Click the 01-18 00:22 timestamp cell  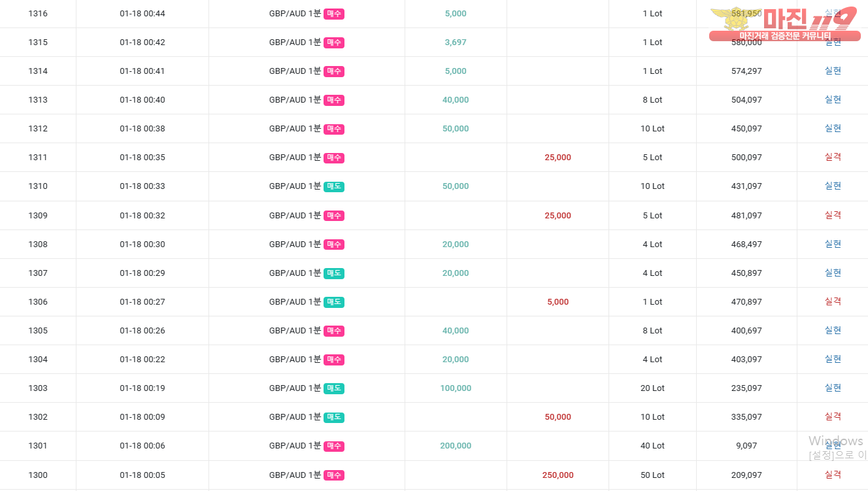pos(142,360)
